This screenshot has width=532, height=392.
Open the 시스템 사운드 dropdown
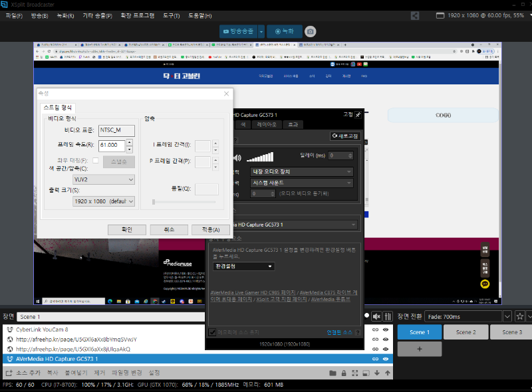(302, 183)
